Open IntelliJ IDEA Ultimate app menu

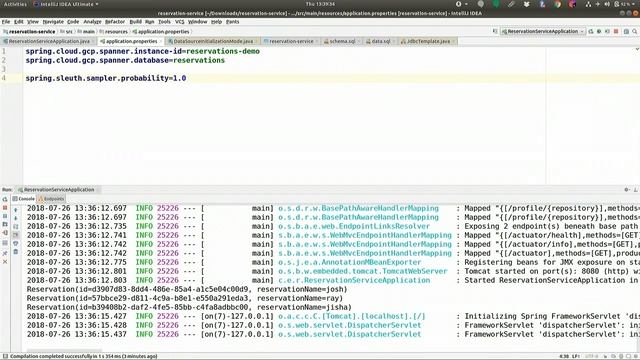click(66, 4)
